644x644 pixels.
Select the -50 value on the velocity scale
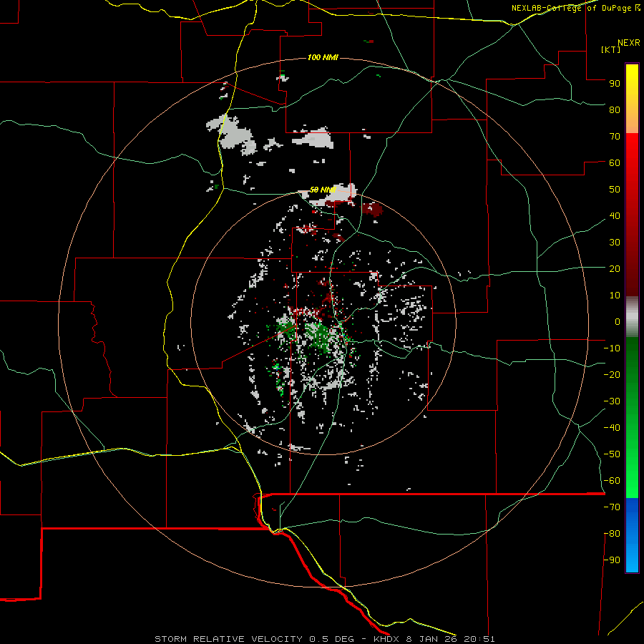tap(612, 454)
